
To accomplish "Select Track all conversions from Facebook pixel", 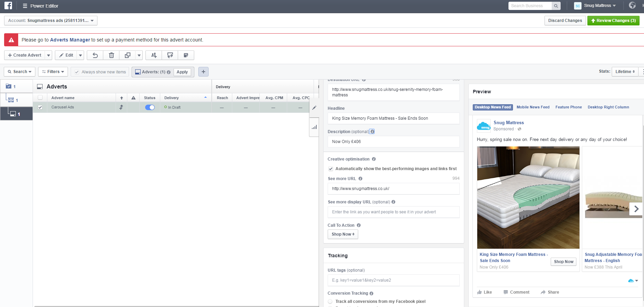I will (330, 302).
